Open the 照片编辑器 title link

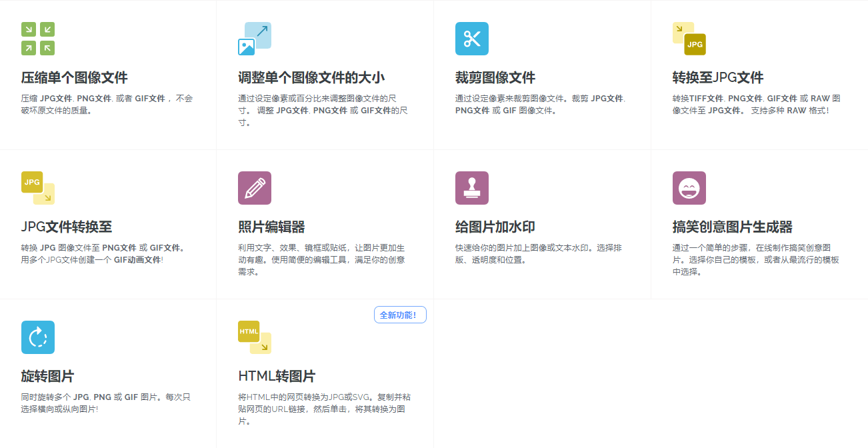(x=271, y=227)
